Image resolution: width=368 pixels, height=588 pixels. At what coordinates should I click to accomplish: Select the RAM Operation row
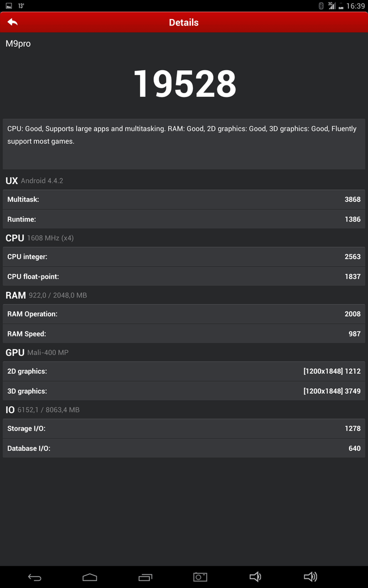point(184,314)
